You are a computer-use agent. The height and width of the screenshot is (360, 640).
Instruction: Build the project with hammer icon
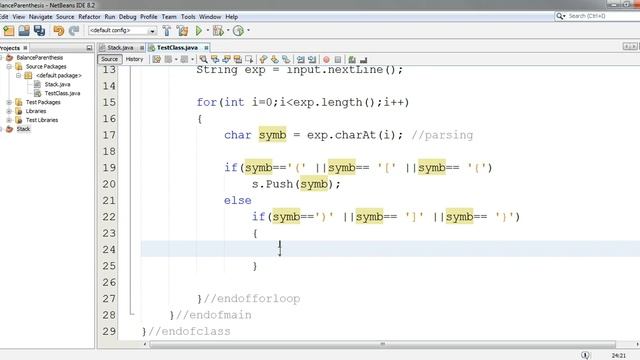(167, 31)
